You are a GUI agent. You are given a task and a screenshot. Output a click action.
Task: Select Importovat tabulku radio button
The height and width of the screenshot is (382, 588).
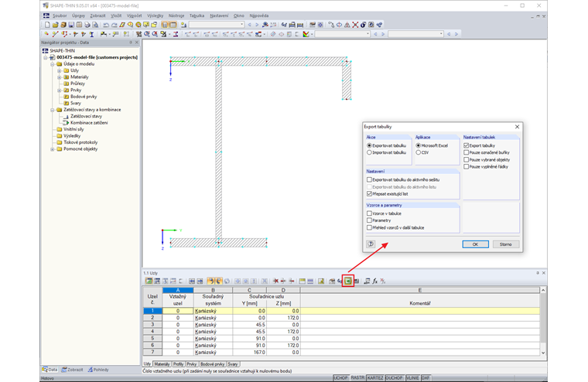369,152
